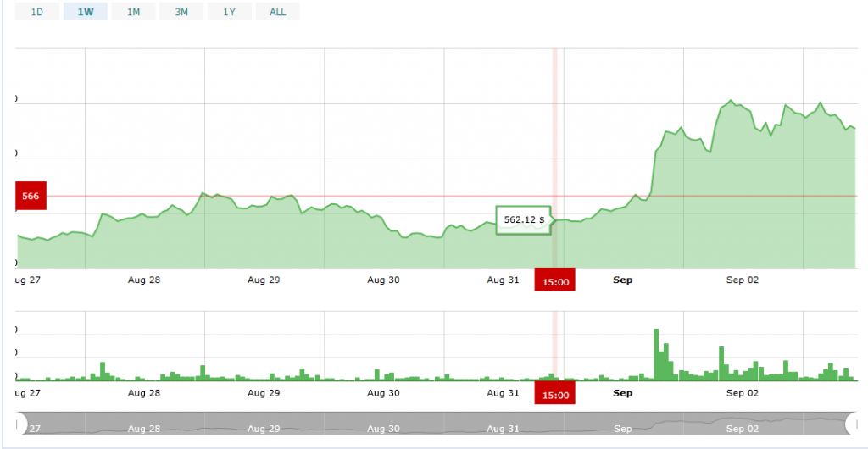This screenshot has height=449, width=868.
Task: Click the red 15:00 marker below volume chart
Action: 554,393
